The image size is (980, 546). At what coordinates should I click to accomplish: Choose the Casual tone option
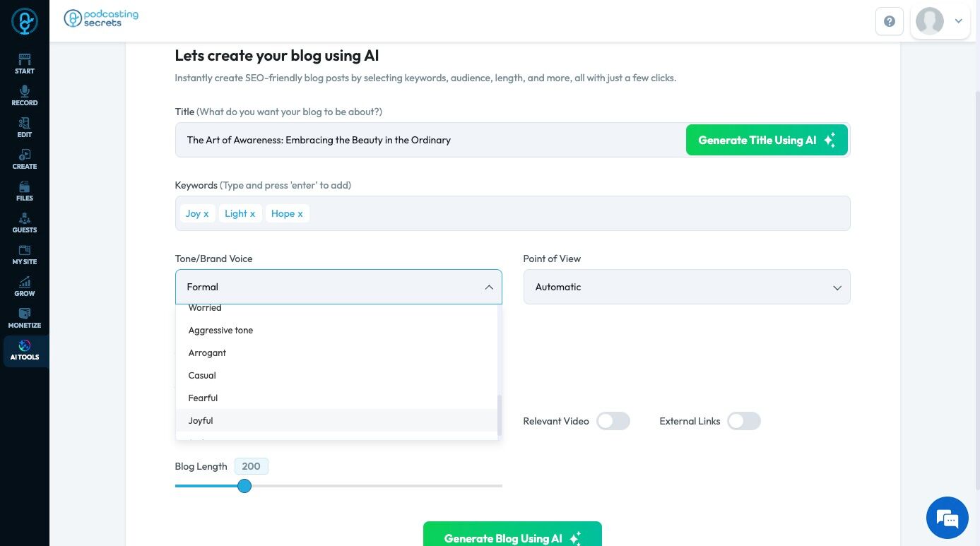click(202, 375)
